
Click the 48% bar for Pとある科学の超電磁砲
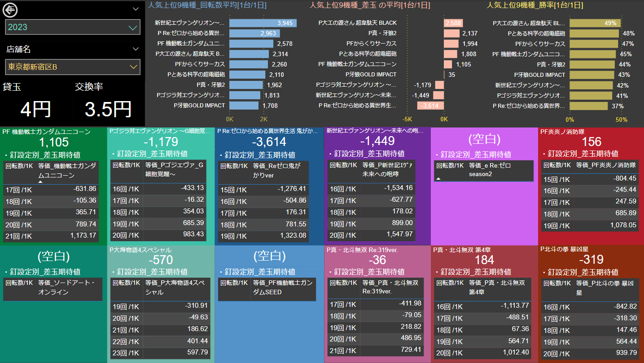[595, 33]
